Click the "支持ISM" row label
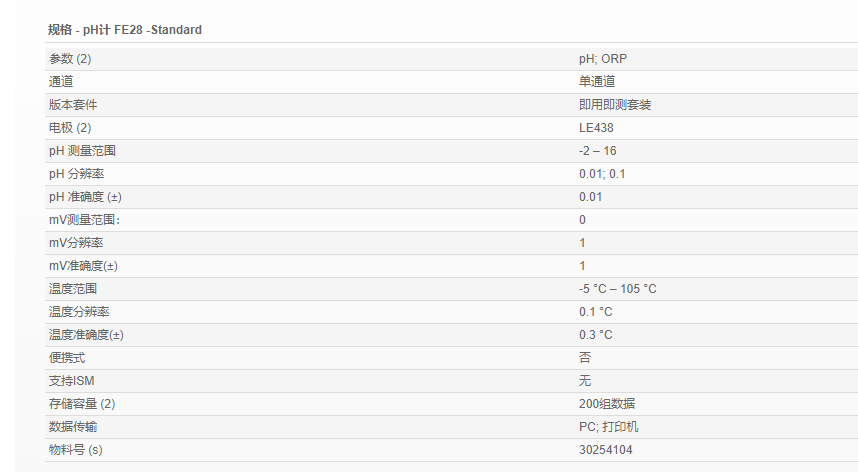Image resolution: width=858 pixels, height=472 pixels. [72, 381]
